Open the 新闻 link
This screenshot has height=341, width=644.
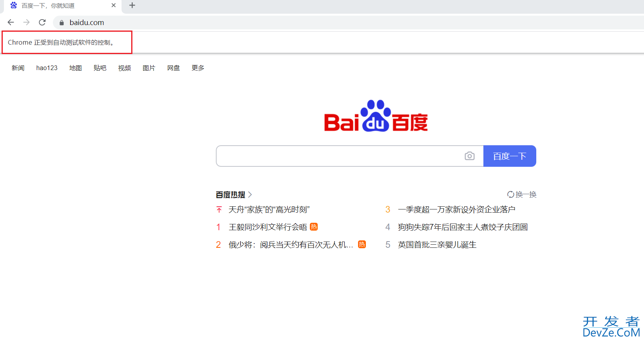coord(18,68)
